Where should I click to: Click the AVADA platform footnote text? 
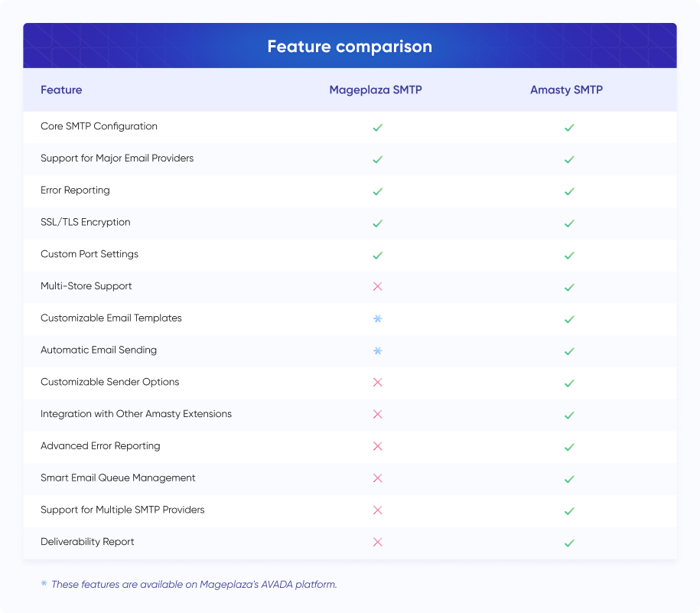pos(194,585)
